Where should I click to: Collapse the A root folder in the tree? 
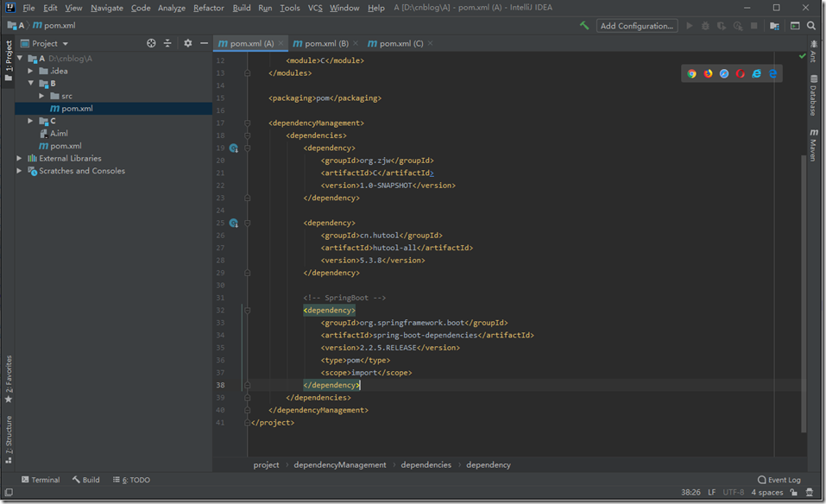(x=20, y=59)
